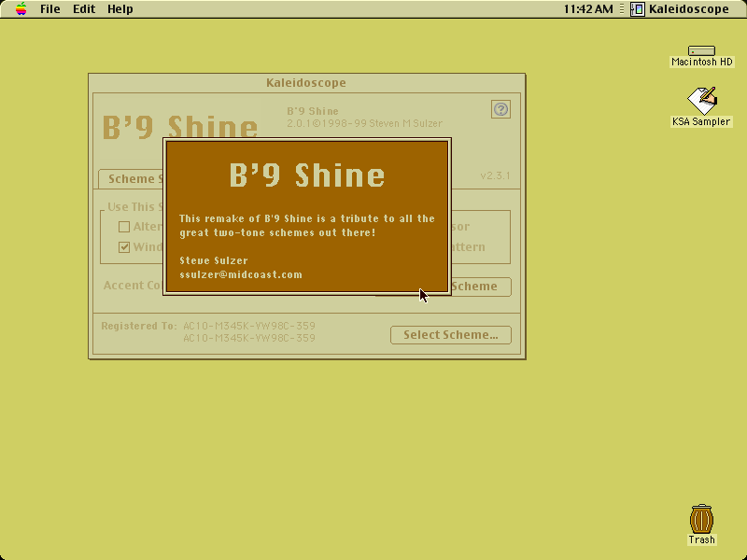
Task: Open the Apple menu
Action: (x=21, y=9)
